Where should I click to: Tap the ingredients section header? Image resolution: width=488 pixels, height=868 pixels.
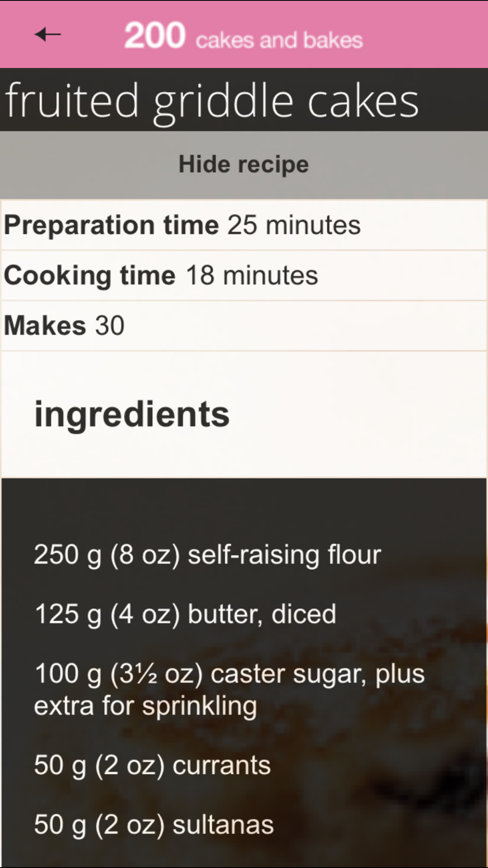[132, 414]
